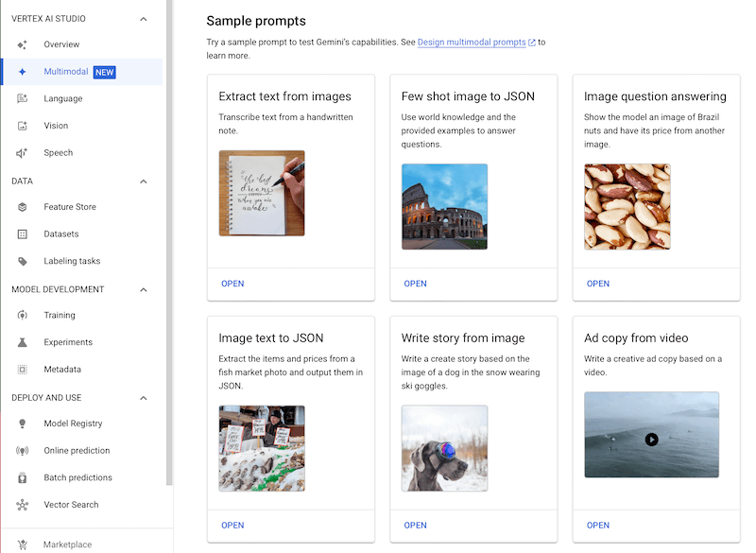This screenshot has height=553, width=756.
Task: Open the Extract text from images sample
Action: coord(232,284)
